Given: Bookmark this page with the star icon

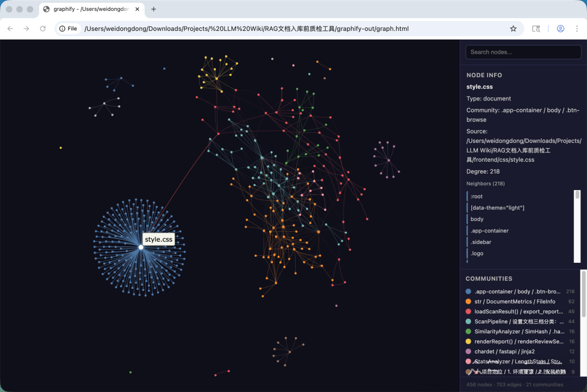Looking at the screenshot, I should pyautogui.click(x=513, y=29).
